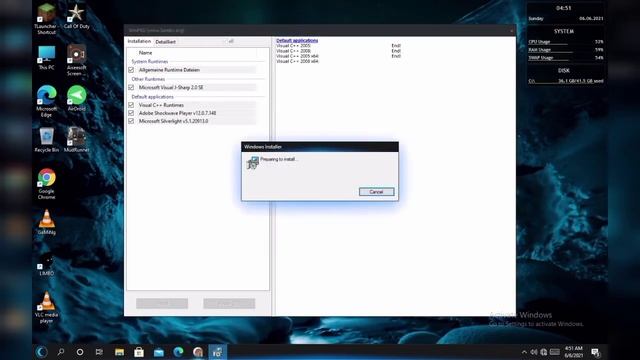Click the Windows Installer setup icon

coord(253,162)
